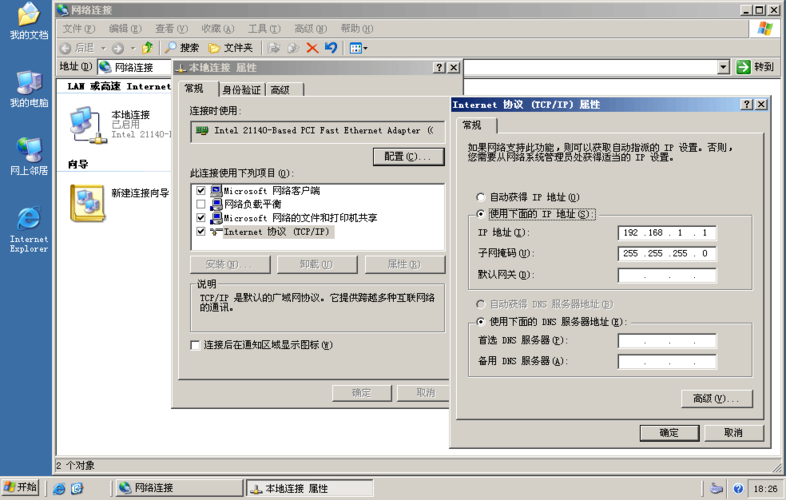Click the 文件夹 toolbar icon
Viewport: 786px width, 500px height.
coord(230,48)
